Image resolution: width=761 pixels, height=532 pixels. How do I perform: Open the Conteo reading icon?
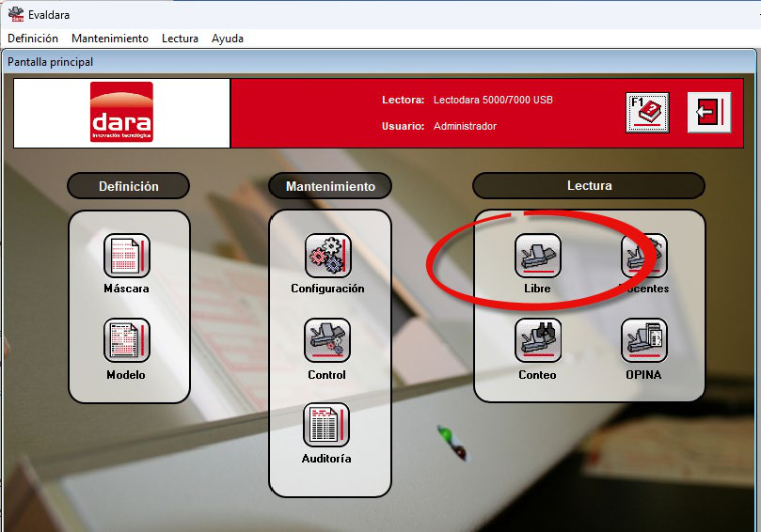pyautogui.click(x=538, y=340)
